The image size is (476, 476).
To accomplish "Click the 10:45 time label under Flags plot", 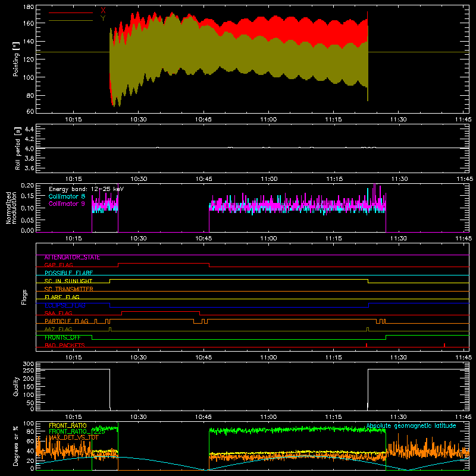I will coord(203,358).
